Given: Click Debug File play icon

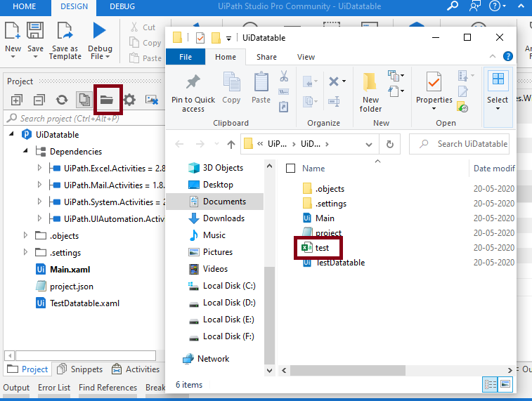Looking at the screenshot, I should (99, 30).
